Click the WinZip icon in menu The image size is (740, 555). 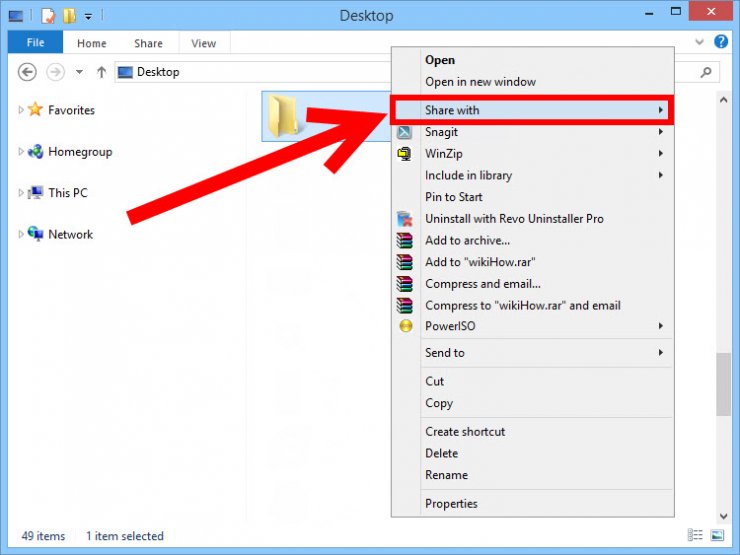tap(404, 153)
